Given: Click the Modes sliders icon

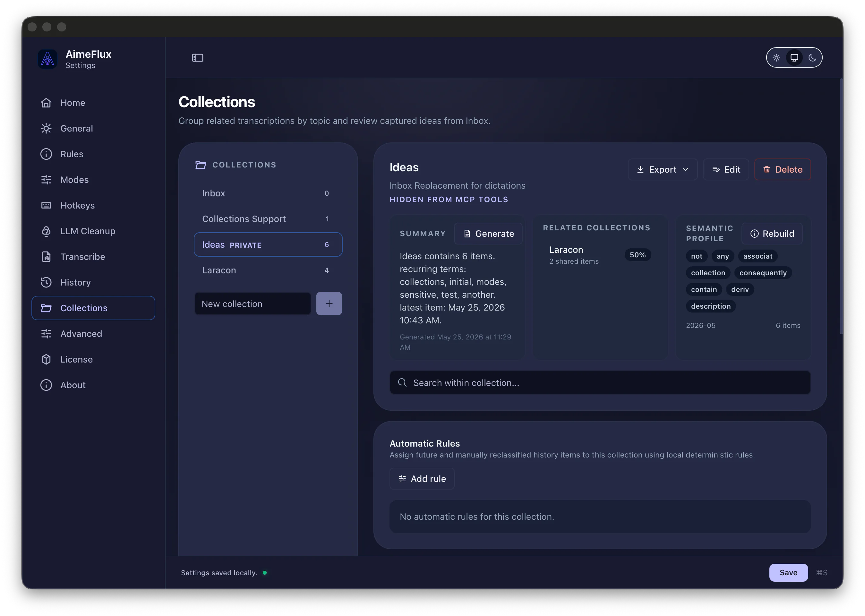Looking at the screenshot, I should [46, 180].
